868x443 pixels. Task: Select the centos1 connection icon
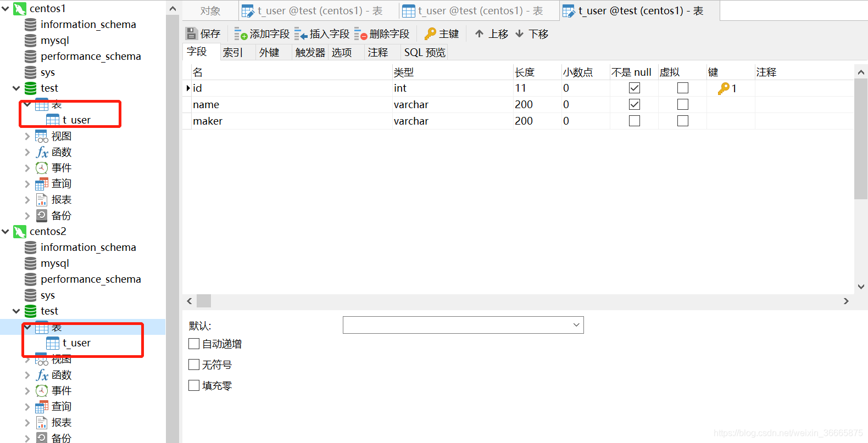tap(20, 8)
